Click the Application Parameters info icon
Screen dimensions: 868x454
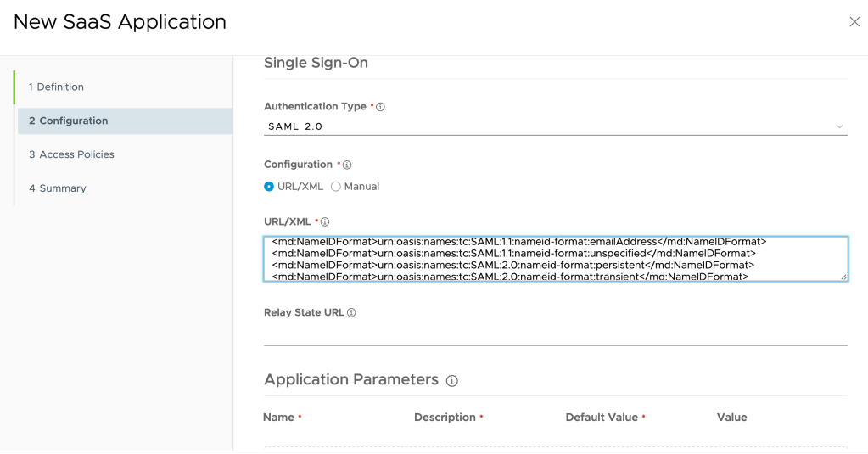point(451,381)
